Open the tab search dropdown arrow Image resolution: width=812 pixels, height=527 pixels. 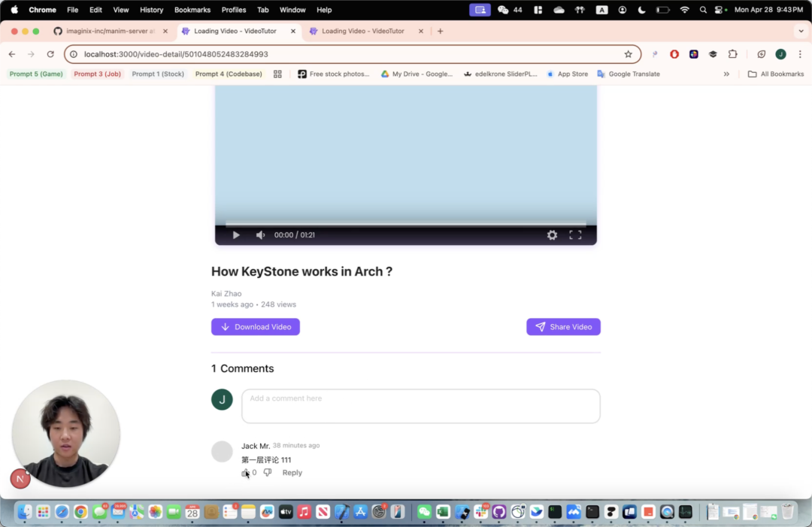coord(801,31)
